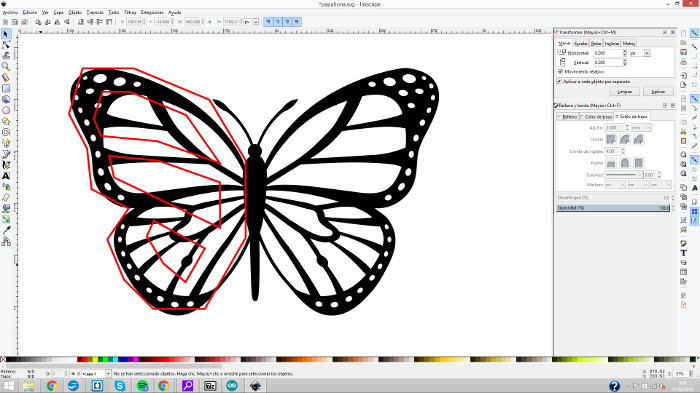The width and height of the screenshot is (700, 393).
Task: Adjust the Opacidad slider bar
Action: (x=613, y=208)
